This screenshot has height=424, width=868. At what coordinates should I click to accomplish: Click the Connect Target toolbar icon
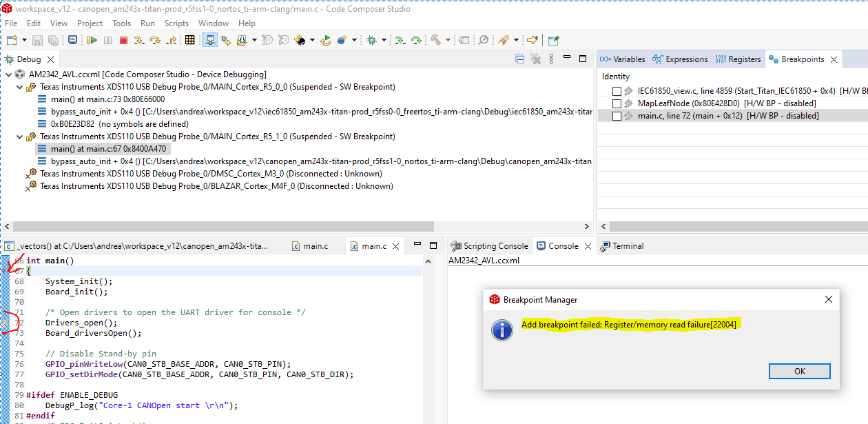tap(209, 40)
